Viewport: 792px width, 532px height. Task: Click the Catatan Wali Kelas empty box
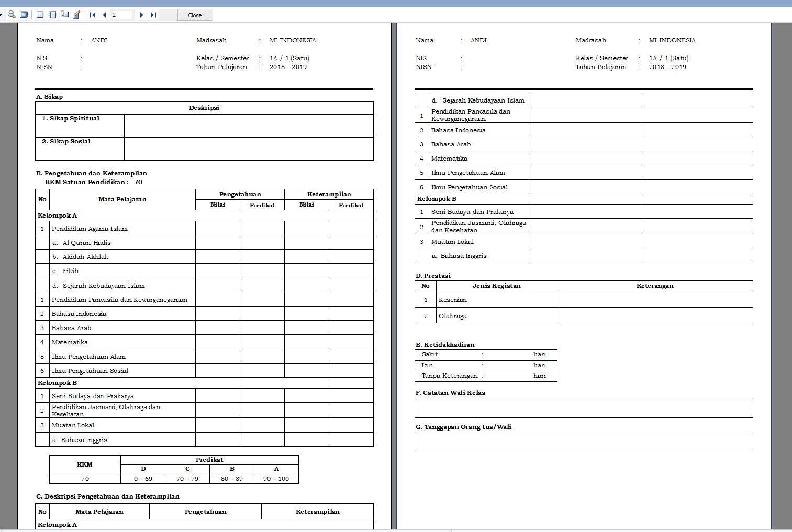point(583,408)
